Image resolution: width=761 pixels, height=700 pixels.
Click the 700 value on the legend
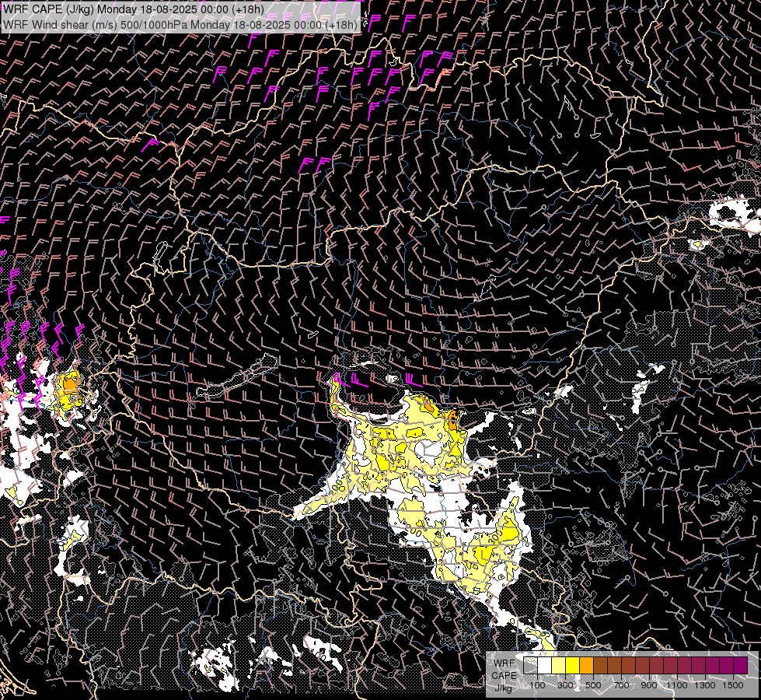coord(621,685)
